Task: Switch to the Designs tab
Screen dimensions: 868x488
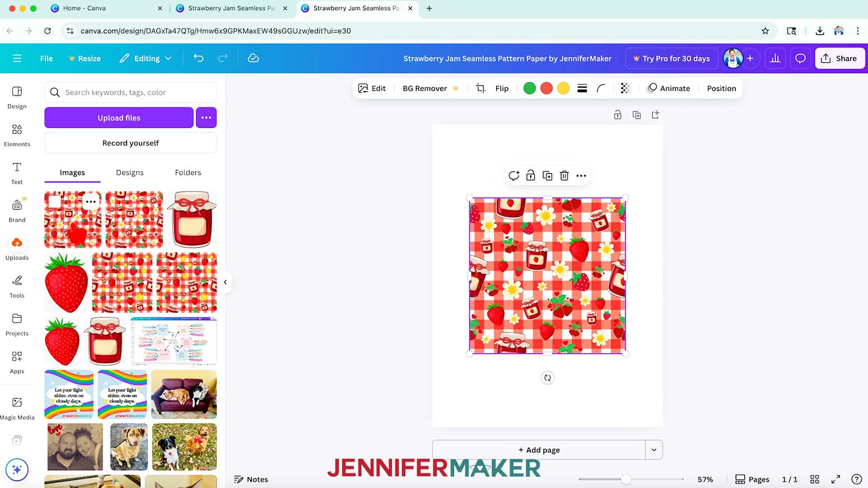Action: click(x=130, y=172)
